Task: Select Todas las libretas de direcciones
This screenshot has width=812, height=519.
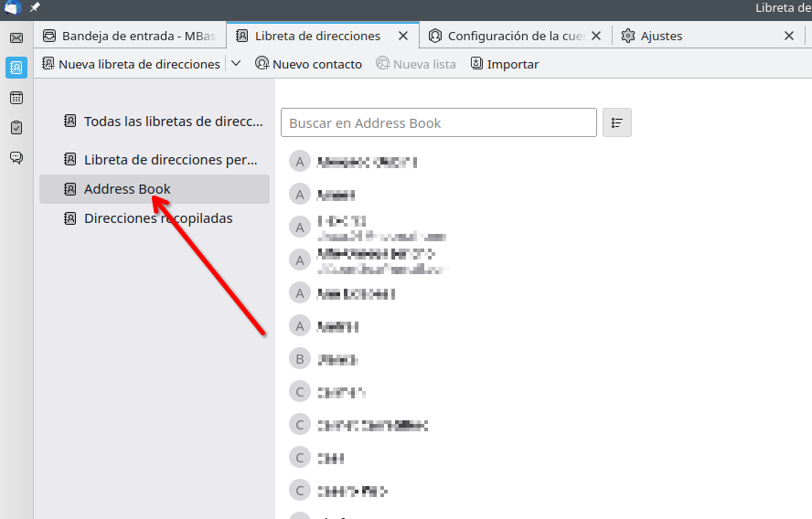Action: point(163,122)
